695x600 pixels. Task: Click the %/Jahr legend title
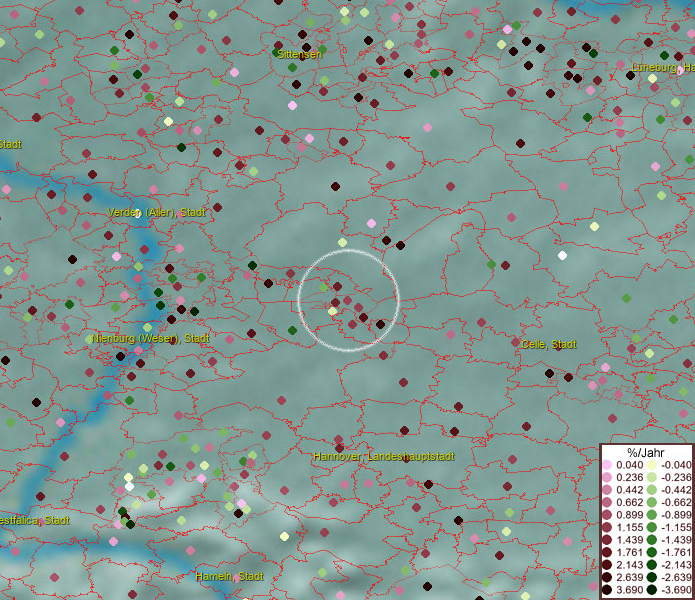[646, 452]
